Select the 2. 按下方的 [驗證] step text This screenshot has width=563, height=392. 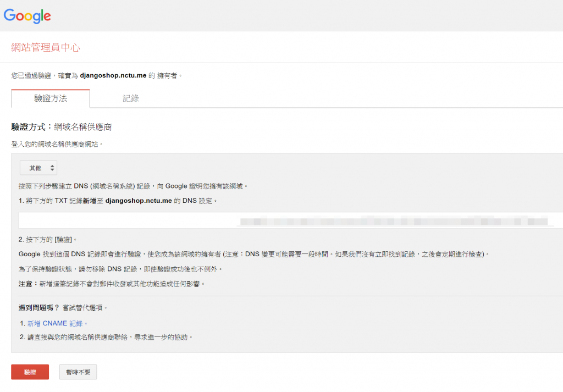coord(47,240)
